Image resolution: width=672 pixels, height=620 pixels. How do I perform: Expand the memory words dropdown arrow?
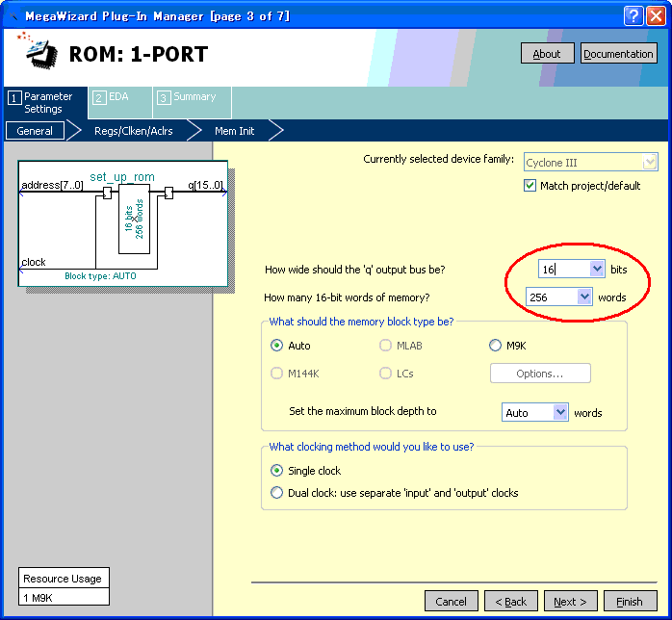point(584,297)
